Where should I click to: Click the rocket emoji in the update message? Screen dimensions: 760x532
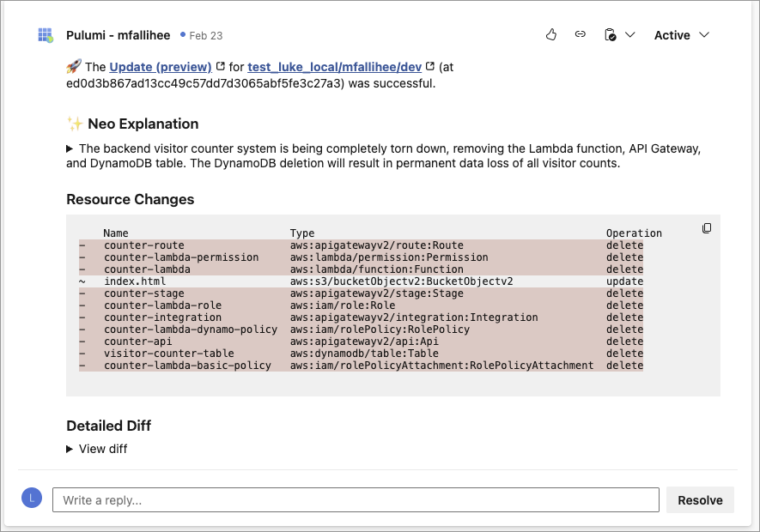(76, 67)
